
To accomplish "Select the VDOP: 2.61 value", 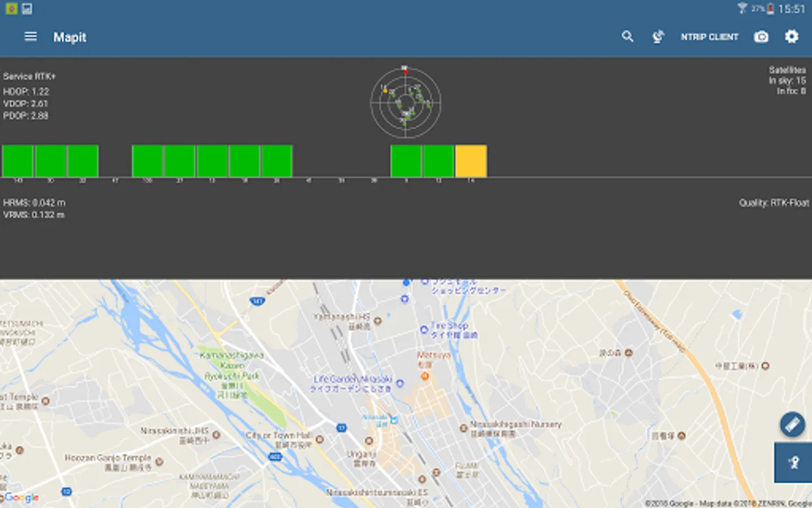I will coord(25,103).
